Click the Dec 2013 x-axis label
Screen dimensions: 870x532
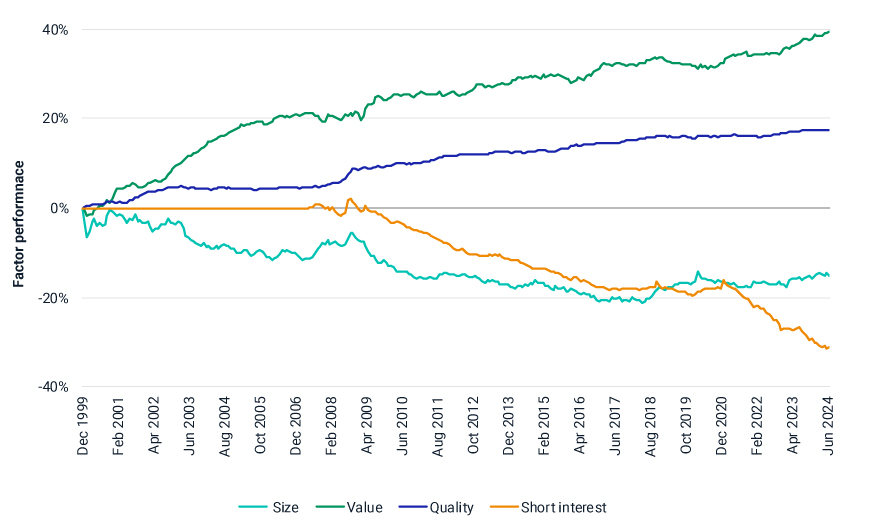pyautogui.click(x=509, y=426)
